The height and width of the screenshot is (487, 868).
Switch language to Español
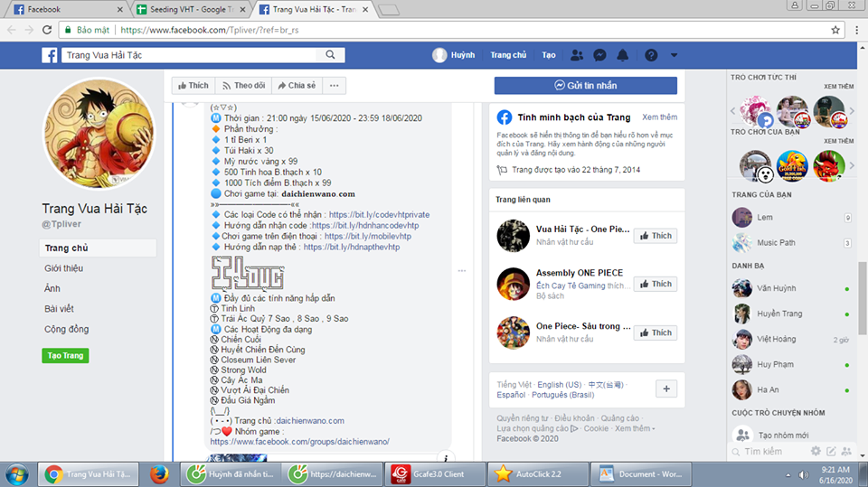(511, 395)
